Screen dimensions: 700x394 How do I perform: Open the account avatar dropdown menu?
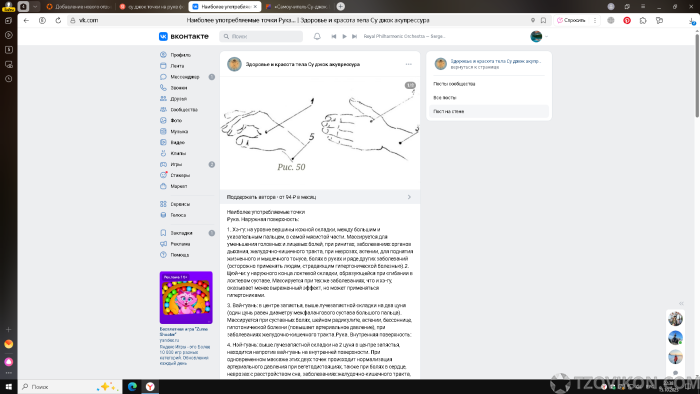(x=539, y=36)
